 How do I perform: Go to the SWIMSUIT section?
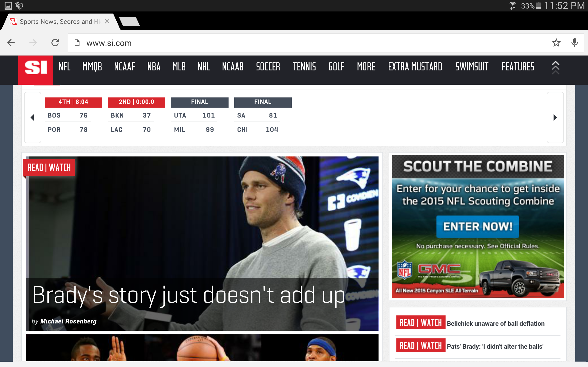click(x=472, y=67)
